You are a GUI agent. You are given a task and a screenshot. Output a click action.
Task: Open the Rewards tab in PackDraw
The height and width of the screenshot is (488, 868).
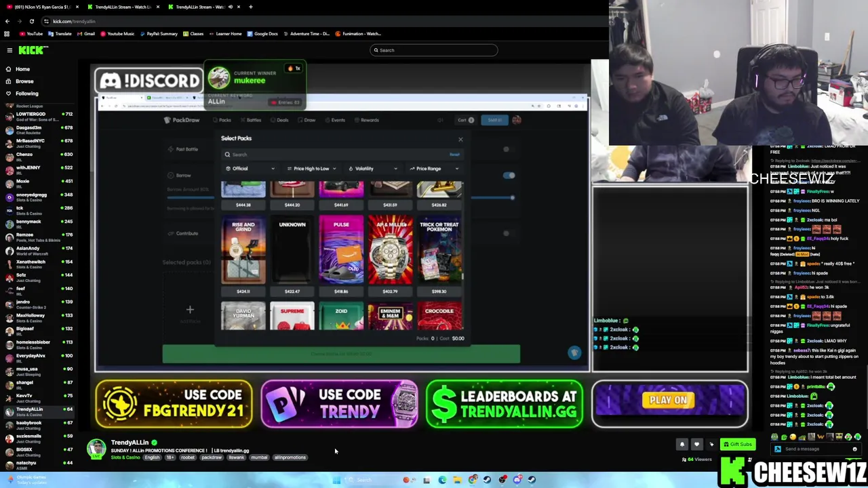click(x=367, y=120)
